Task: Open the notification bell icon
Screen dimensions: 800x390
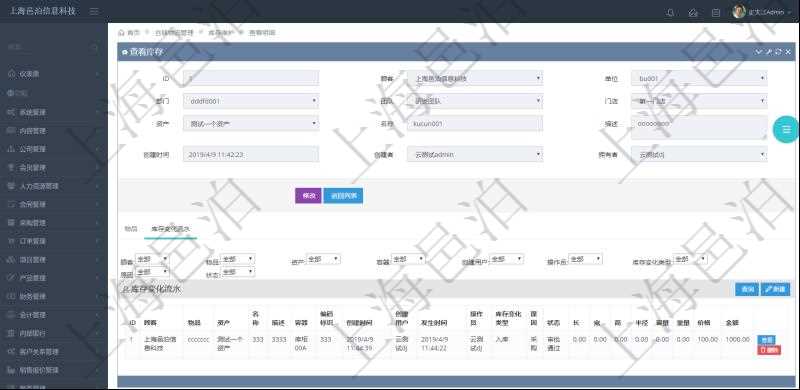Action: click(670, 13)
